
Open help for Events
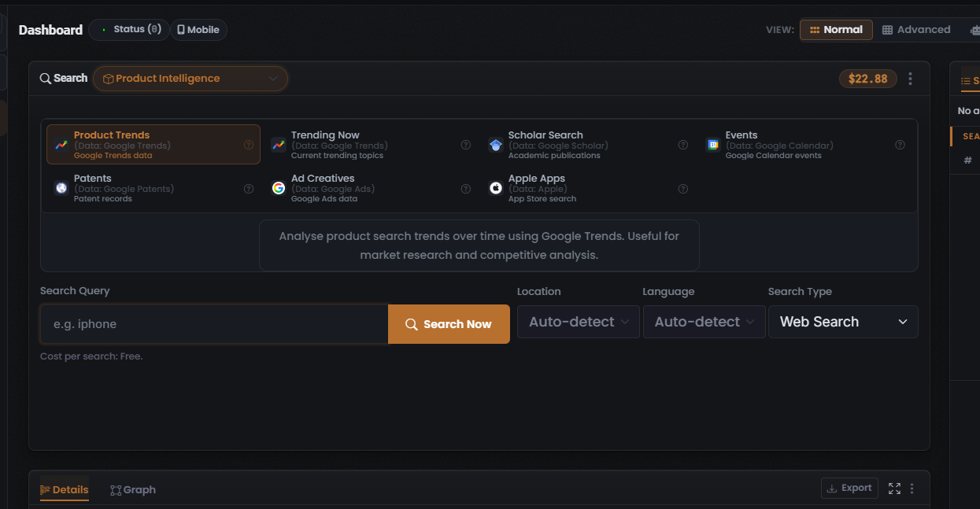pos(900,145)
